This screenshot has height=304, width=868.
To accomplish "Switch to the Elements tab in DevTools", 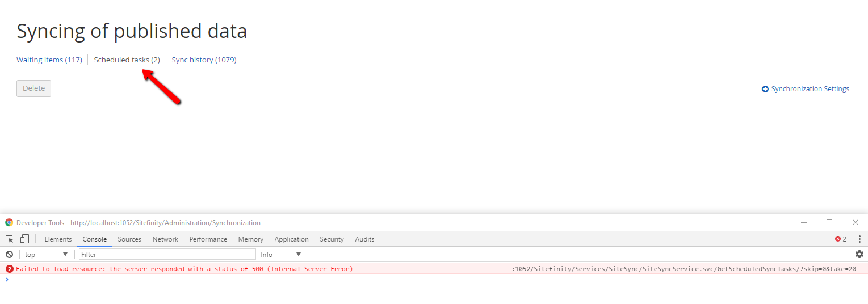I will click(58, 239).
